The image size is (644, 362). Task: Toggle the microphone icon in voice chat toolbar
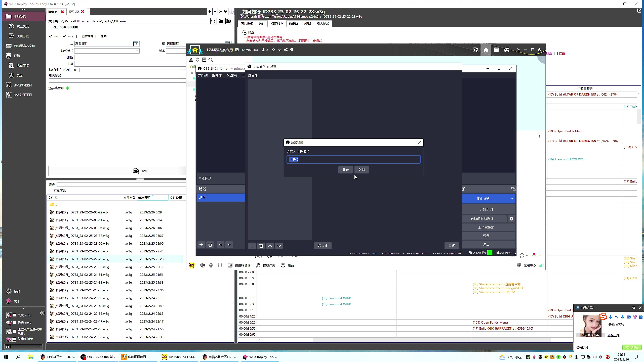click(x=211, y=265)
